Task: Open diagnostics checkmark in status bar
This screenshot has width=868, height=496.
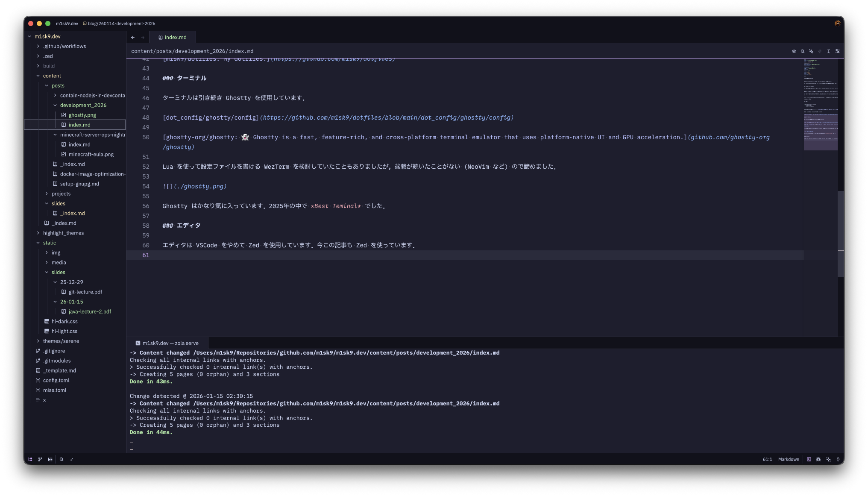Action: click(72, 459)
